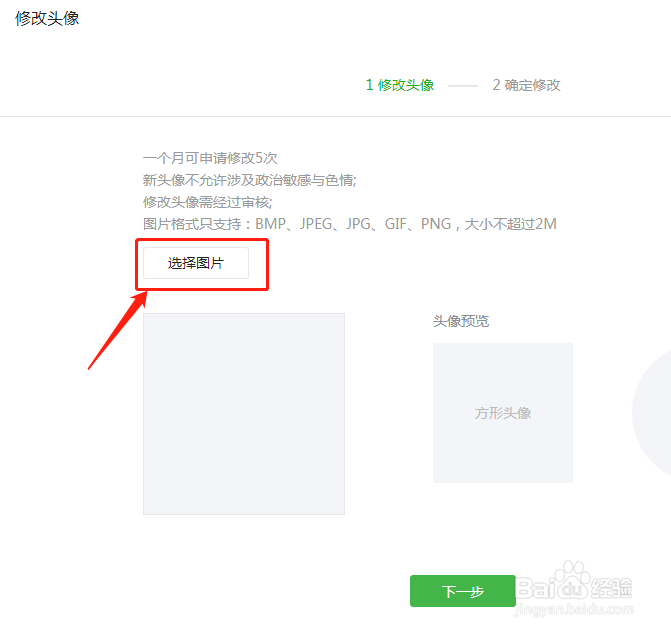
Task: Click the 修改头像需经过审核 notice line
Action: [x=208, y=202]
